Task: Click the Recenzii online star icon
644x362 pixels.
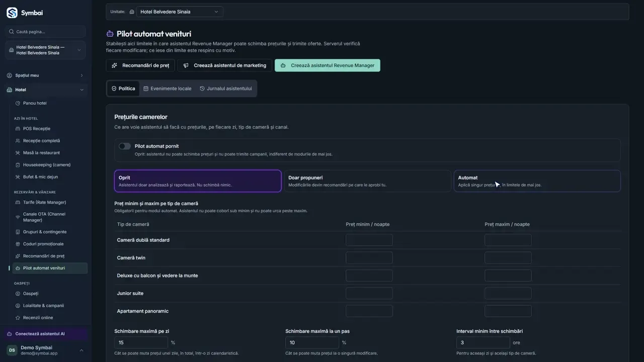Action: point(18,318)
